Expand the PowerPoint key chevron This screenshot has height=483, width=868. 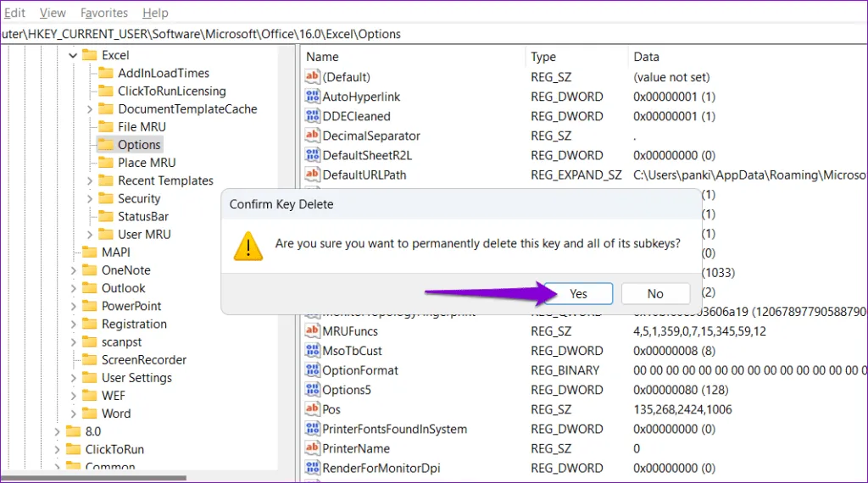point(73,306)
